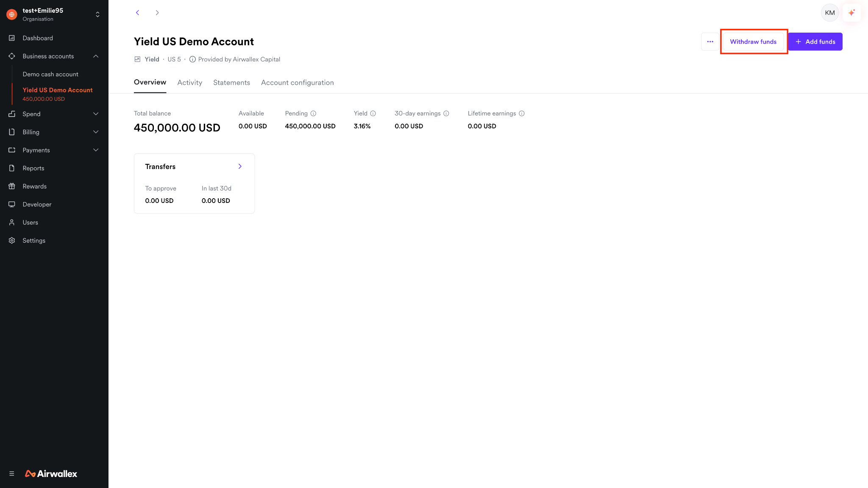Expand the Billing section chevron
The width and height of the screenshot is (868, 488).
tap(96, 132)
